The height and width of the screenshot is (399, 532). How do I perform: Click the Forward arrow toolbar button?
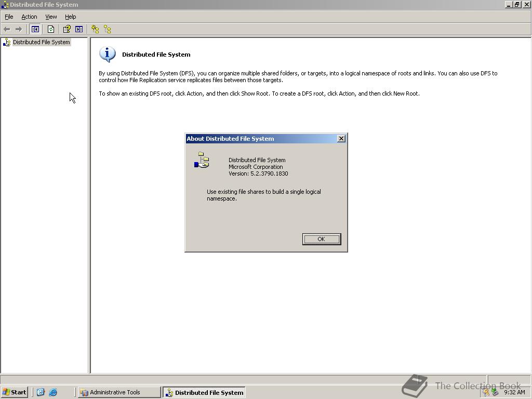(x=19, y=30)
